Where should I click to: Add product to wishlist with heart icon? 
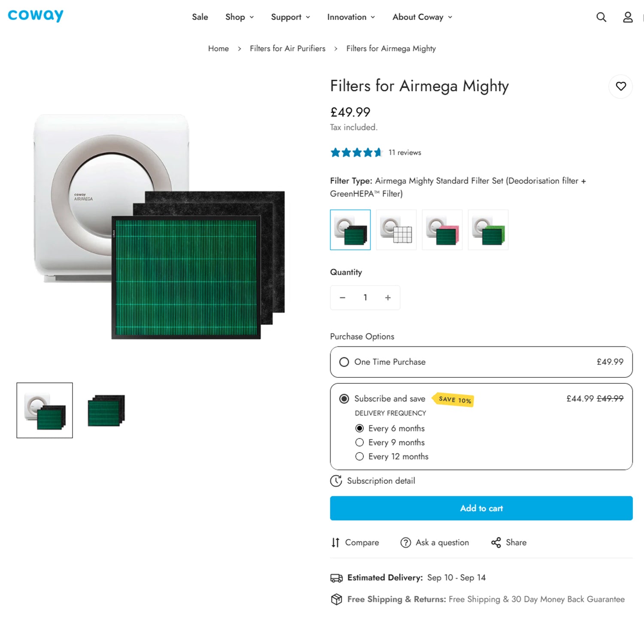coord(621,86)
